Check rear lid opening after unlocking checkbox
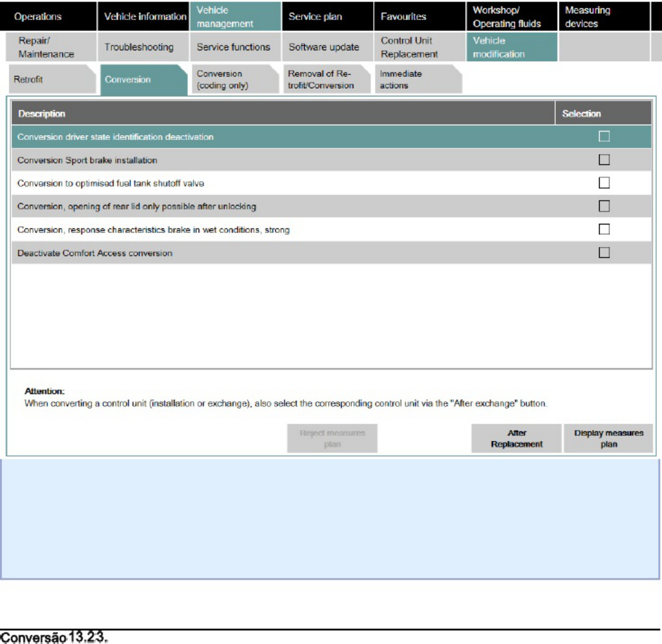 point(604,206)
